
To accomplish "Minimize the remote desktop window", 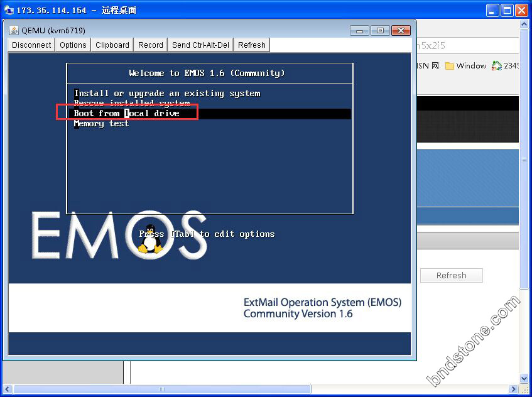I will point(492,11).
